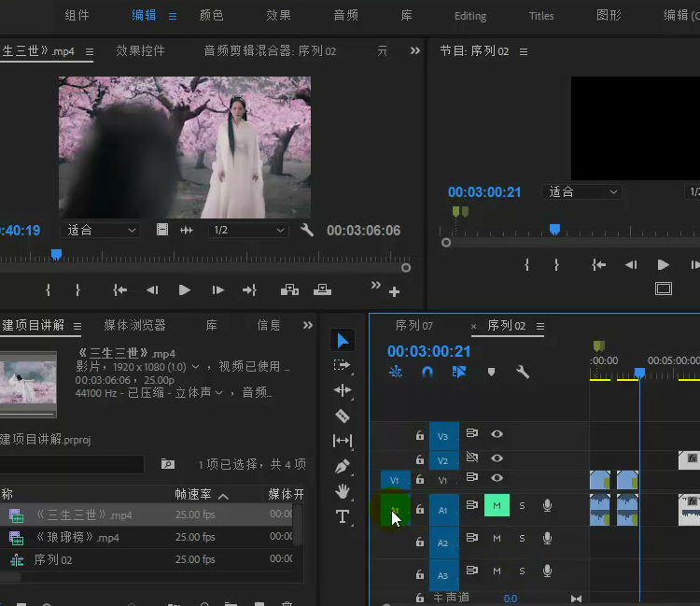Select the Slip tool
700x606 pixels.
(343, 441)
